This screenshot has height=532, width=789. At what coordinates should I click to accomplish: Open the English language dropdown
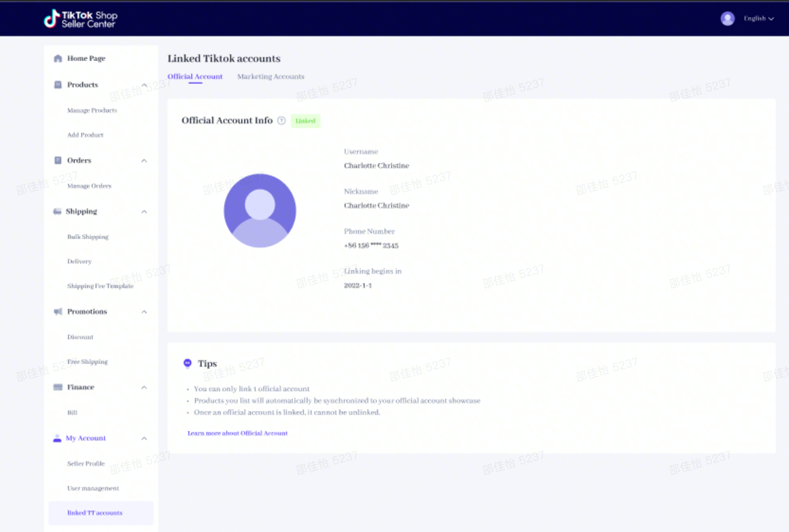758,18
